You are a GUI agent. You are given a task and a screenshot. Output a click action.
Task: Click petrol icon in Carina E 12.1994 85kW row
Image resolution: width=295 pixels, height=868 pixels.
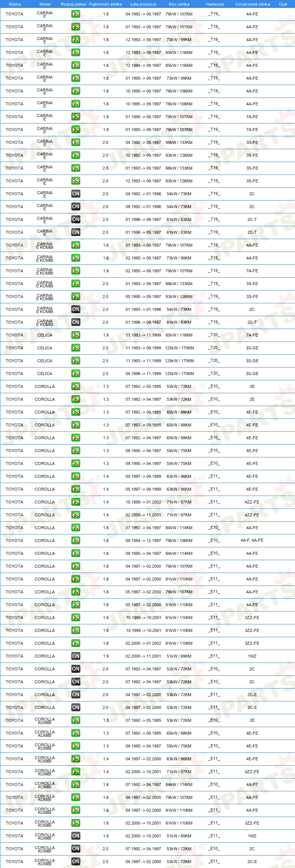coord(75,65)
